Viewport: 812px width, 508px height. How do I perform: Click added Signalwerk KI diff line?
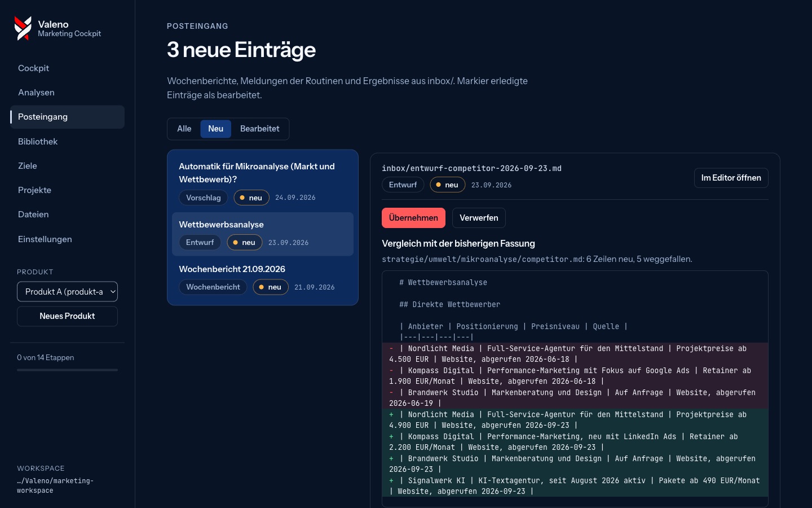575,486
